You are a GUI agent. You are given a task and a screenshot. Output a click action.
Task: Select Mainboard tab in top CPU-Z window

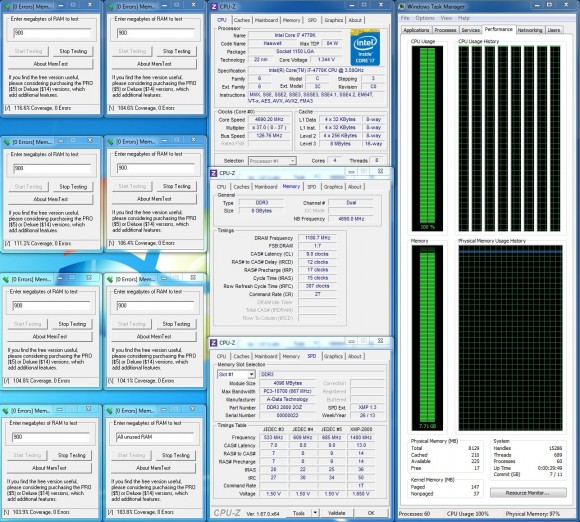click(266, 20)
